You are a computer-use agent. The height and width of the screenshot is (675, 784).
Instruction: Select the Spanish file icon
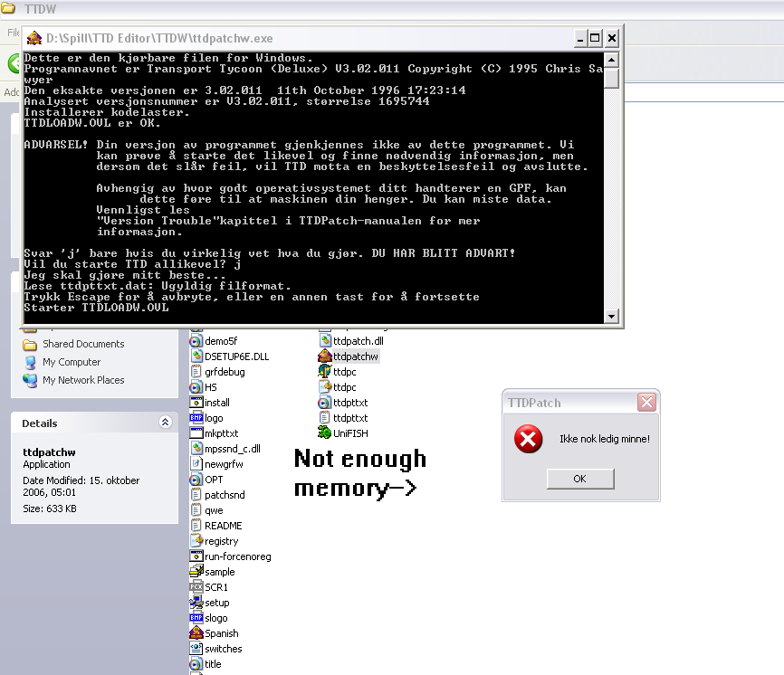pos(196,633)
